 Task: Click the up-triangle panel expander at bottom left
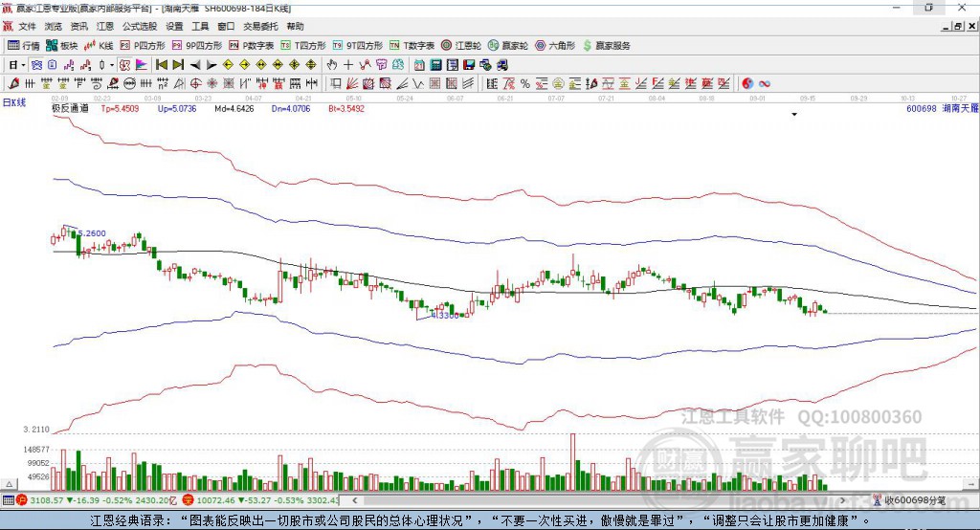[x=9, y=484]
